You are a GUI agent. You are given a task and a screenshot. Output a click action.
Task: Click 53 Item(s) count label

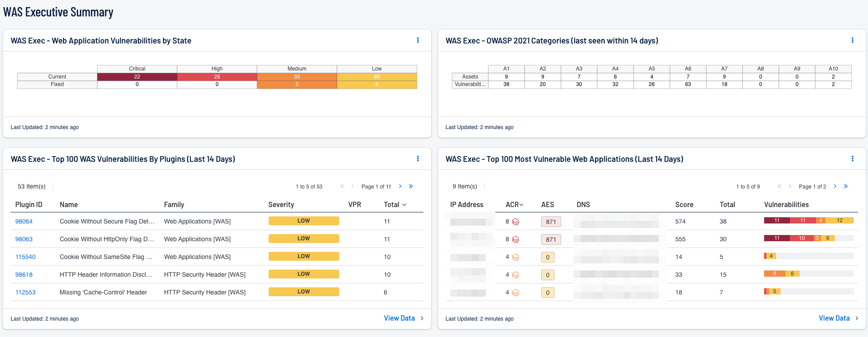pos(32,186)
